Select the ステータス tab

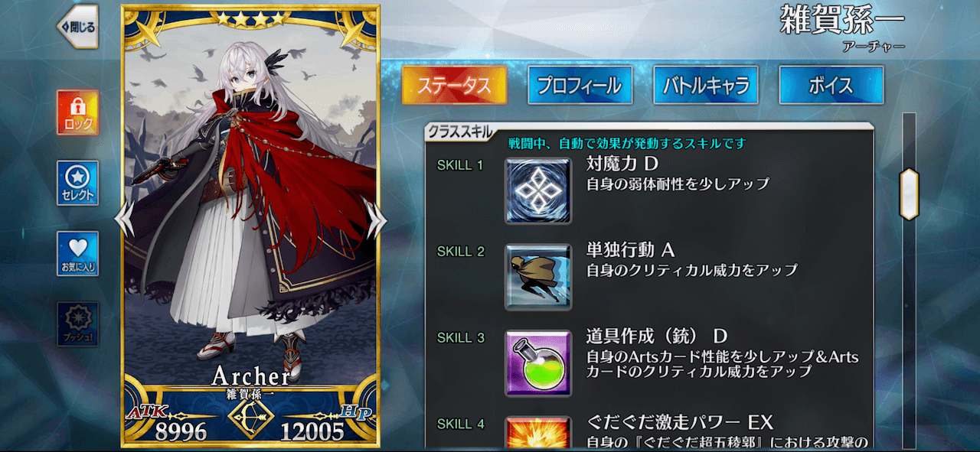pos(454,85)
